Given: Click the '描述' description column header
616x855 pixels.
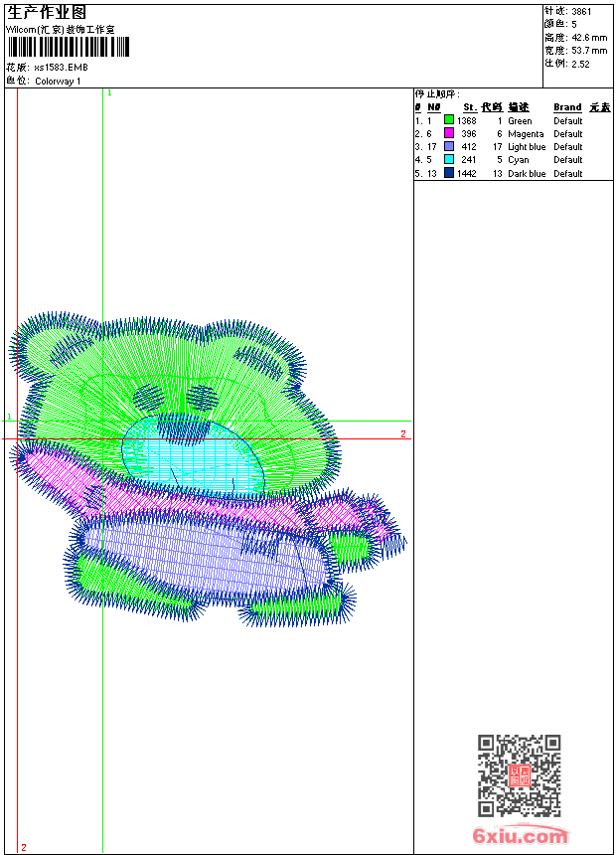Looking at the screenshot, I should (x=519, y=107).
